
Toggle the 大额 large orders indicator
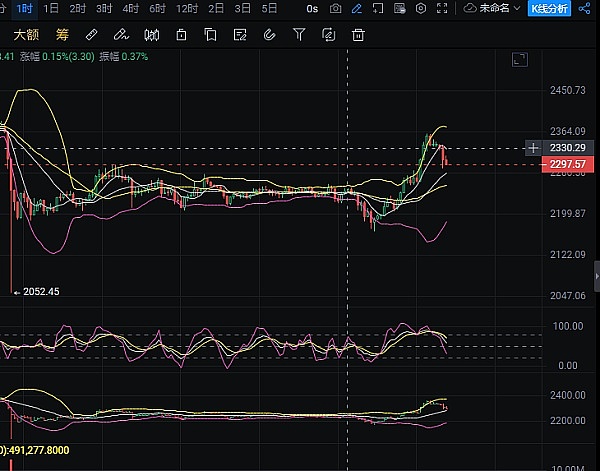point(25,35)
